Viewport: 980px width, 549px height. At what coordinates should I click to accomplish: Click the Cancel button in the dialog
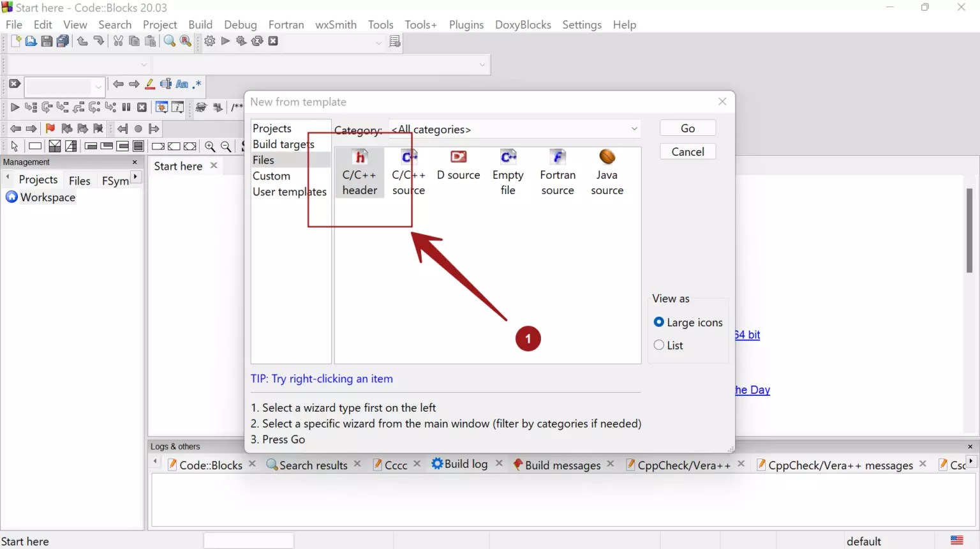688,151
